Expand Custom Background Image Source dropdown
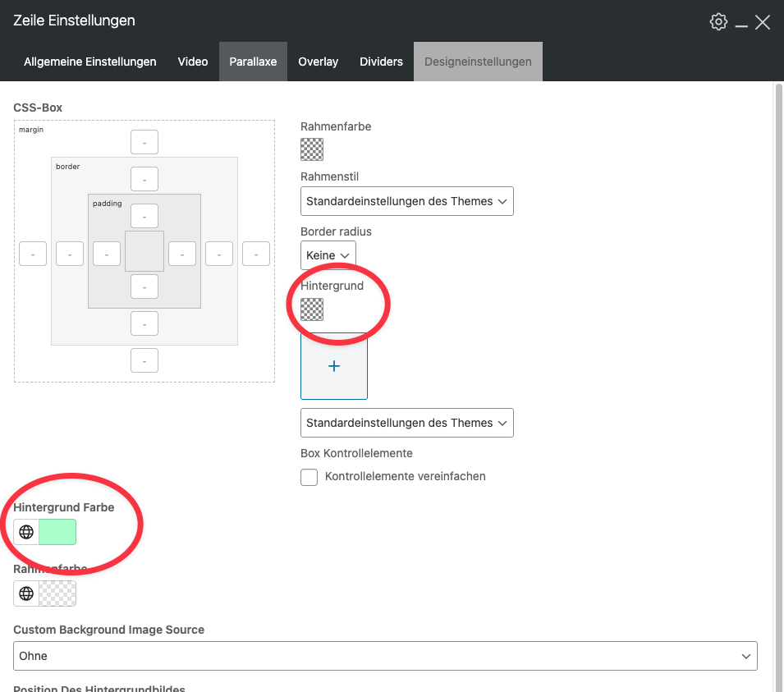The width and height of the screenshot is (784, 692). click(385, 656)
